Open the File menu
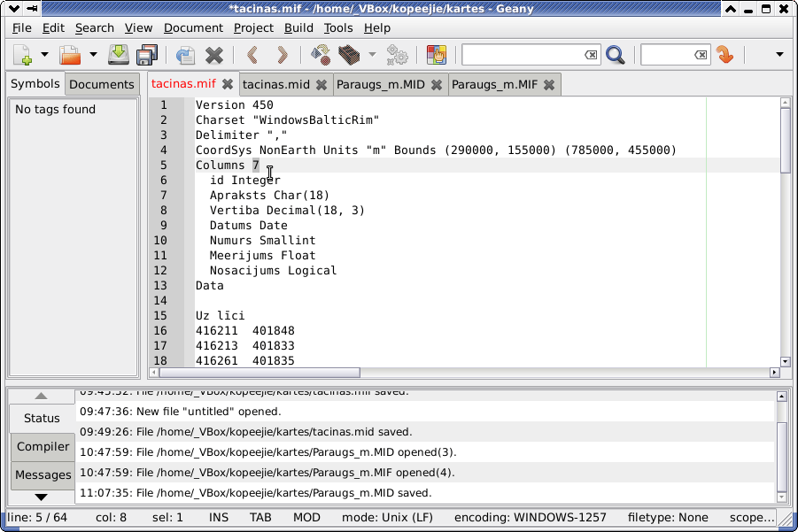798x532 pixels. click(22, 28)
